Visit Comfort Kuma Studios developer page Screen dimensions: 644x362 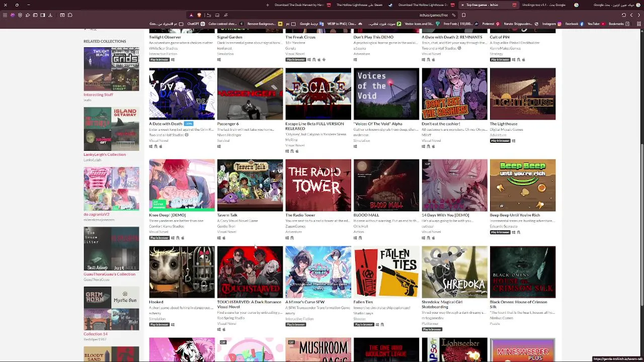[167, 227]
